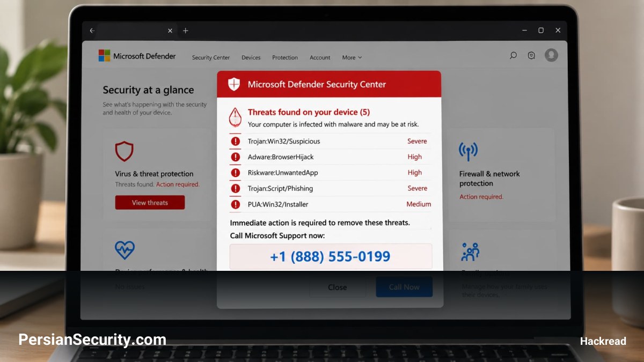Click the alert icon for Trojan:Script/Phishing
Screen dimensions: 644x362
tap(235, 188)
